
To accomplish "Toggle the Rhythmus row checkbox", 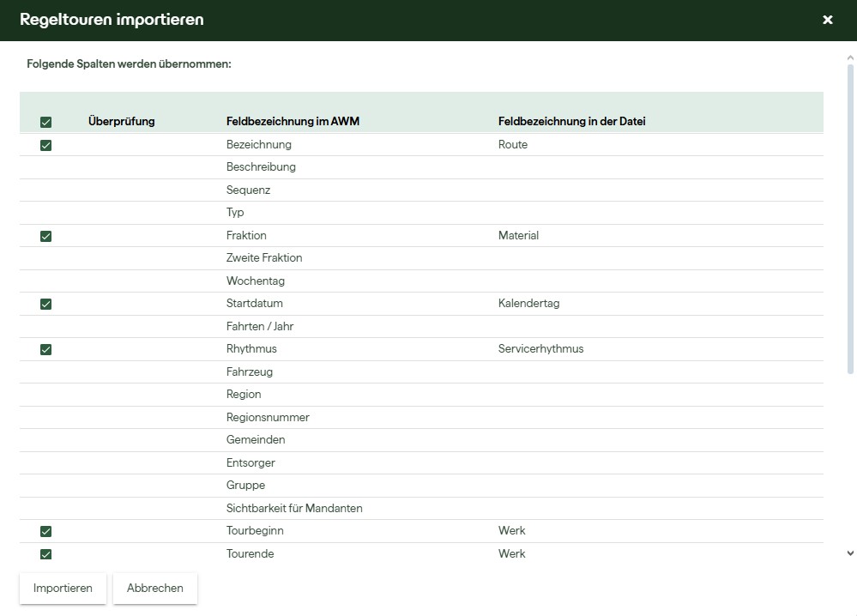I will click(x=46, y=349).
